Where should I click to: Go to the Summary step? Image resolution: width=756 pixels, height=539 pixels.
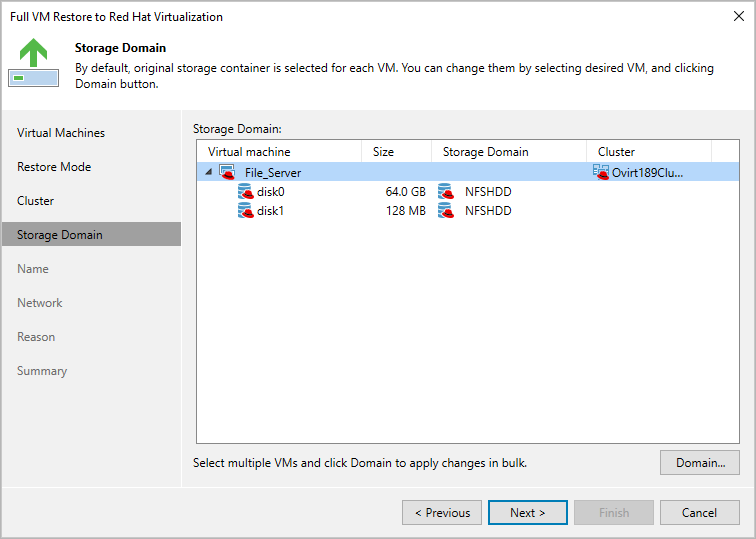point(42,371)
